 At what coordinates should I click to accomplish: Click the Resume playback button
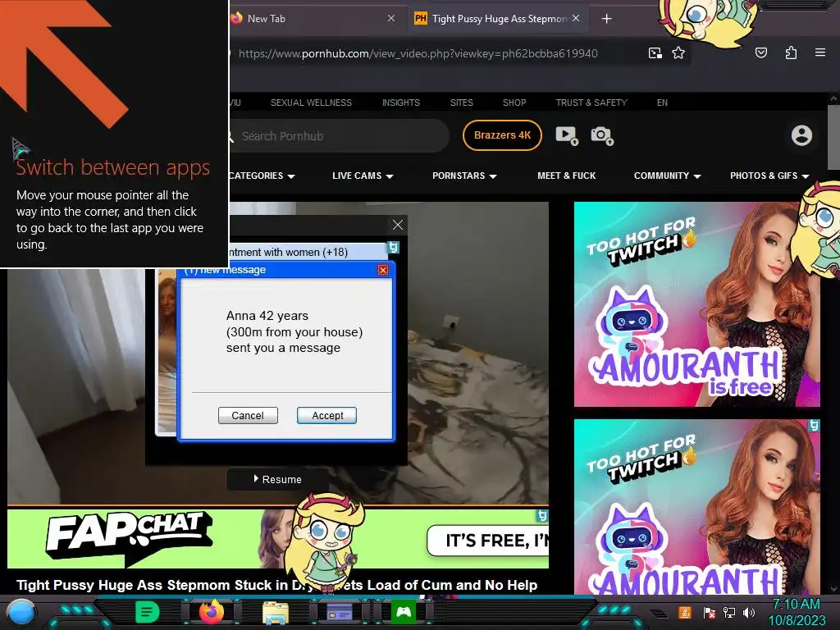coord(278,479)
